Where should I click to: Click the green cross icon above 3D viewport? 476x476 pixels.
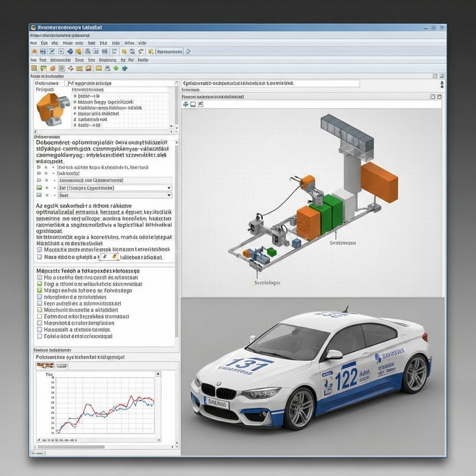(185, 104)
